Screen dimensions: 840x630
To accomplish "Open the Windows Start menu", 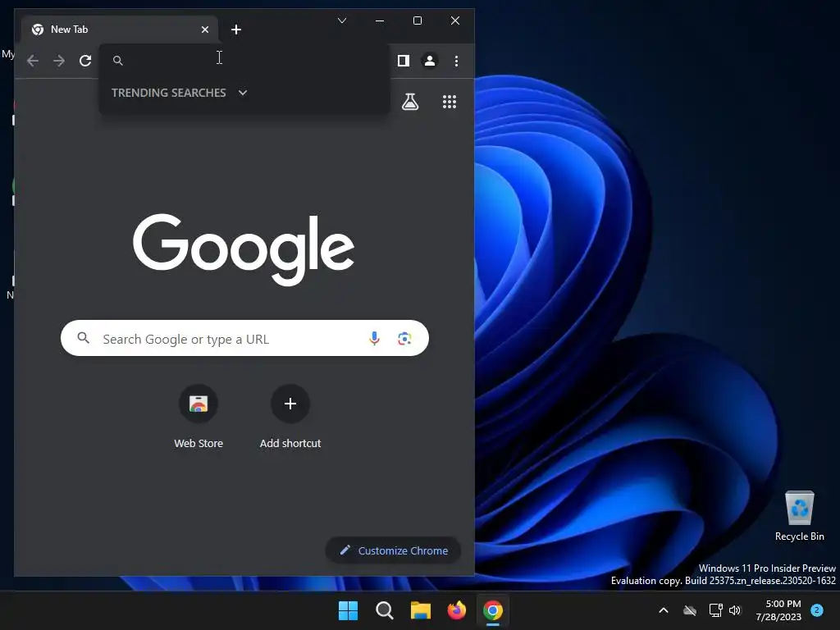I will coord(348,610).
